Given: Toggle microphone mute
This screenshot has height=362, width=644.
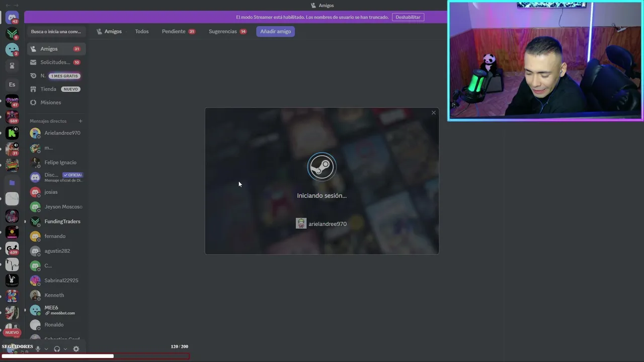Looking at the screenshot, I should (38, 349).
